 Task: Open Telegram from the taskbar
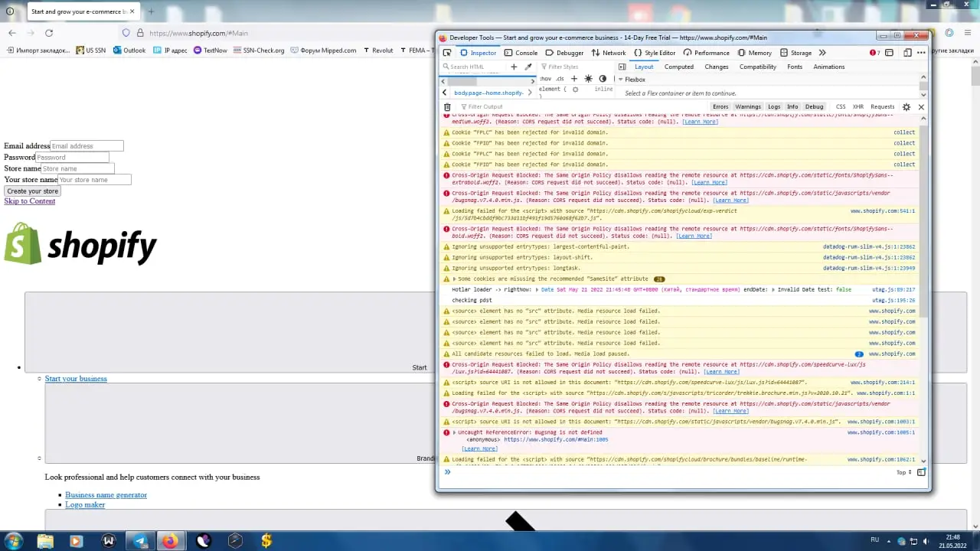tap(140, 540)
